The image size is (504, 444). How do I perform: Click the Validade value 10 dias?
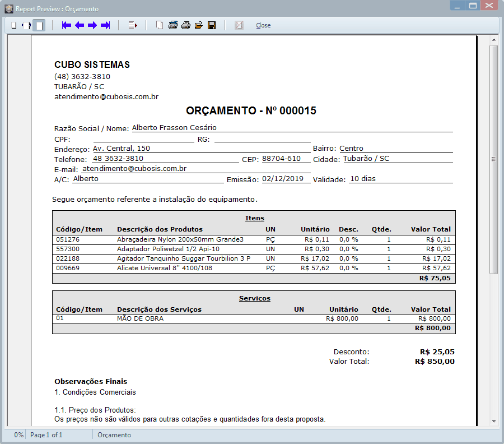click(x=363, y=179)
